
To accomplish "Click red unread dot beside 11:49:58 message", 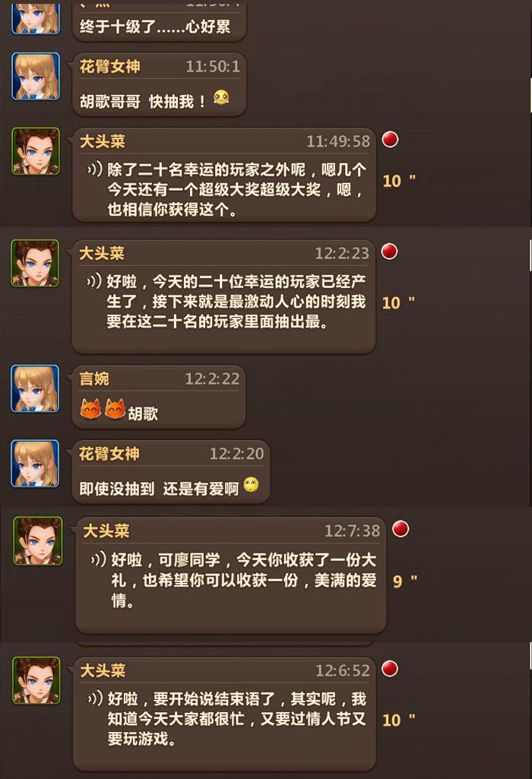I will (390, 139).
